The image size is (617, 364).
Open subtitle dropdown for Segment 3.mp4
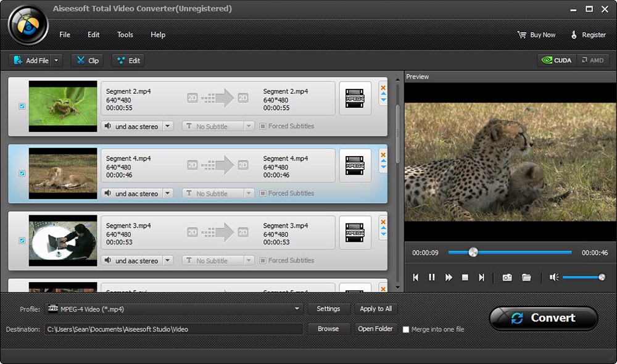pyautogui.click(x=249, y=260)
